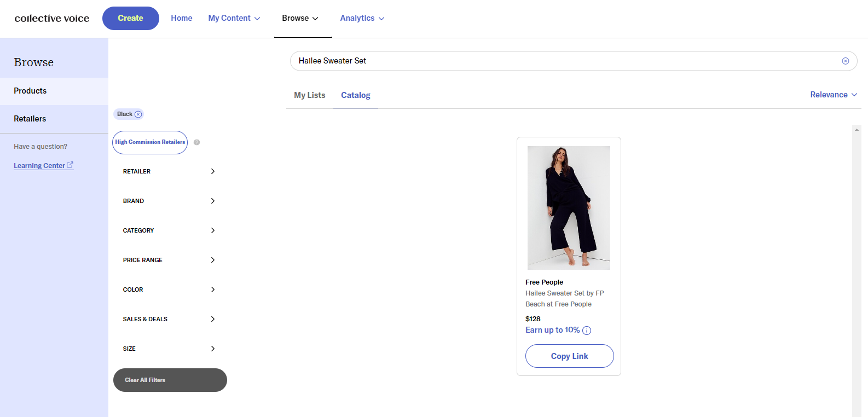Expand the Brand filter
Image resolution: width=868 pixels, height=417 pixels.
pyautogui.click(x=169, y=201)
